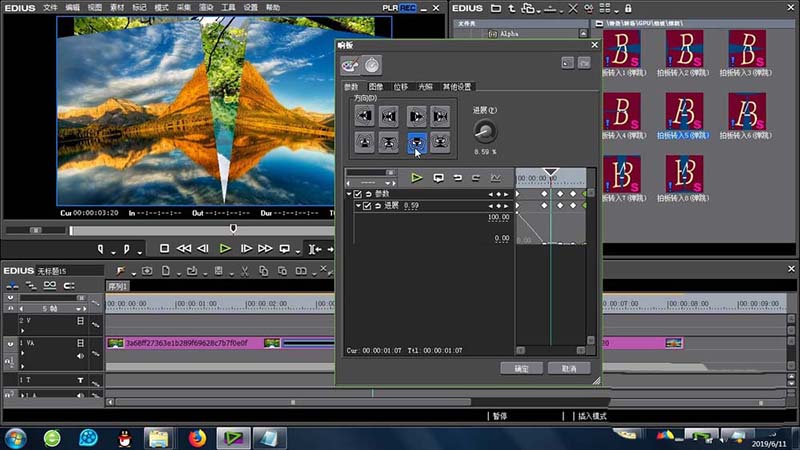Click the save project icon in the timeline toolbar
The width and height of the screenshot is (800, 450).
pyautogui.click(x=218, y=271)
